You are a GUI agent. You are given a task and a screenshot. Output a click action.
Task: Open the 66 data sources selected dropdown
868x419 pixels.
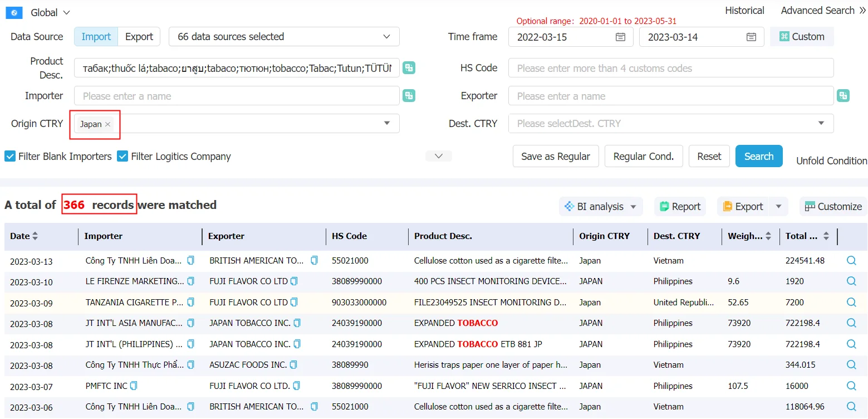click(284, 37)
